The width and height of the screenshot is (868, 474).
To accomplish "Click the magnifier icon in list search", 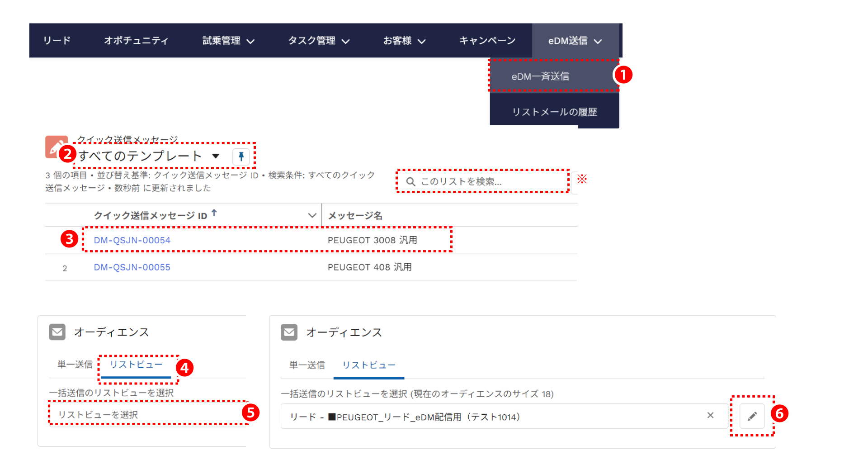I will [x=410, y=182].
